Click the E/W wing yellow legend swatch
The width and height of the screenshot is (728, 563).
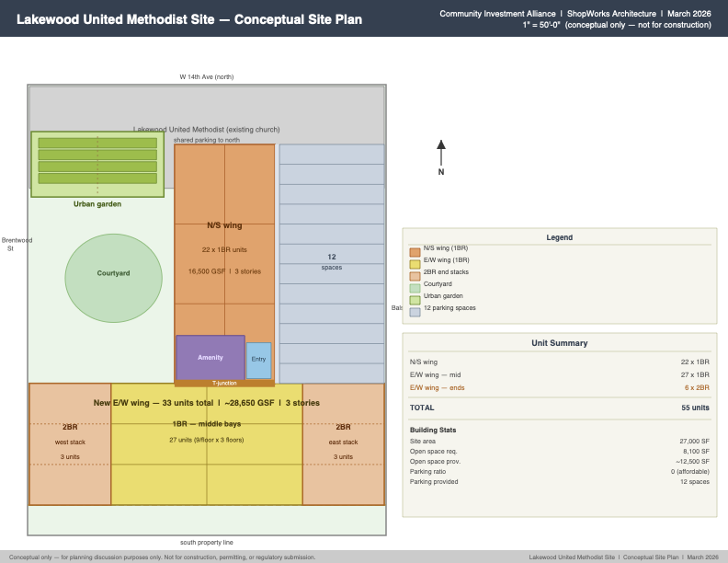tap(415, 264)
